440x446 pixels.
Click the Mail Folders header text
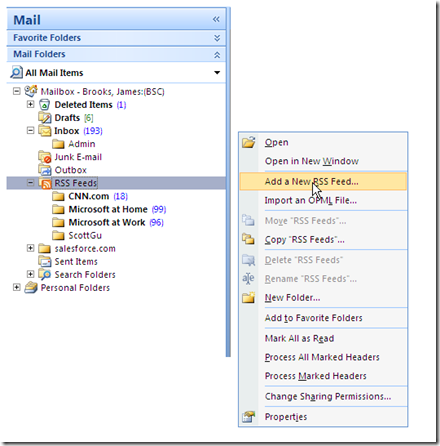pyautogui.click(x=39, y=54)
